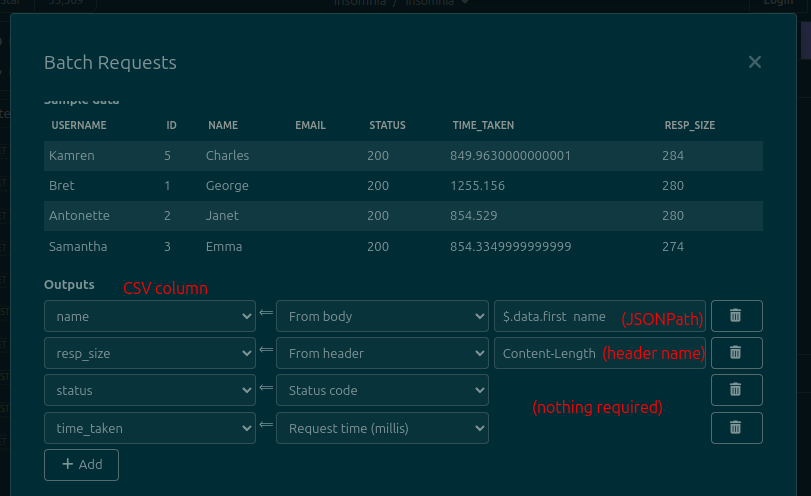Select the Janet name cell

click(222, 216)
